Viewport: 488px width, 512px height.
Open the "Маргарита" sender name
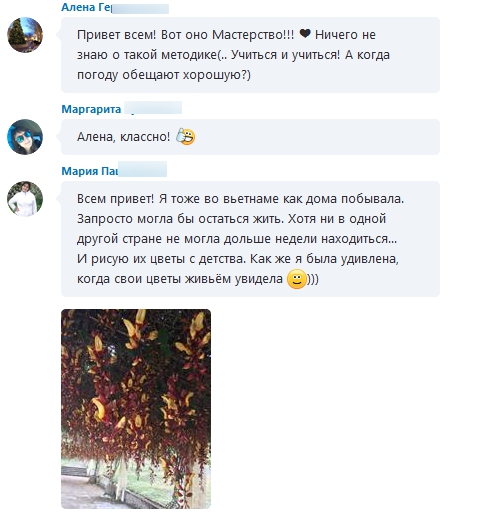tap(91, 109)
